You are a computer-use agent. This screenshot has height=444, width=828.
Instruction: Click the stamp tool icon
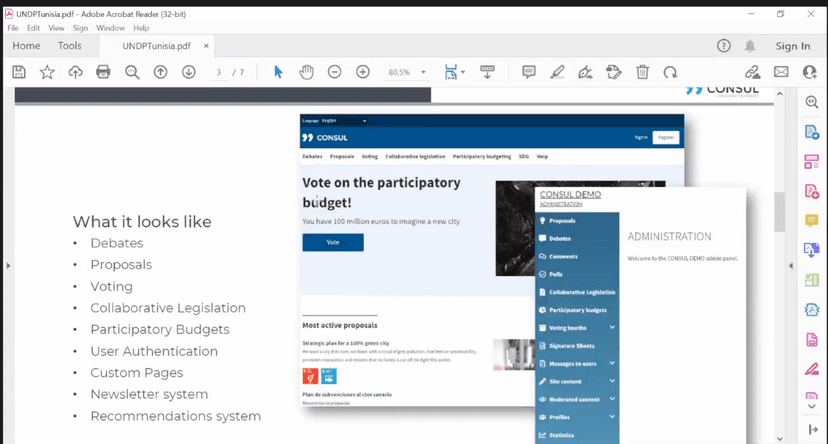614,72
